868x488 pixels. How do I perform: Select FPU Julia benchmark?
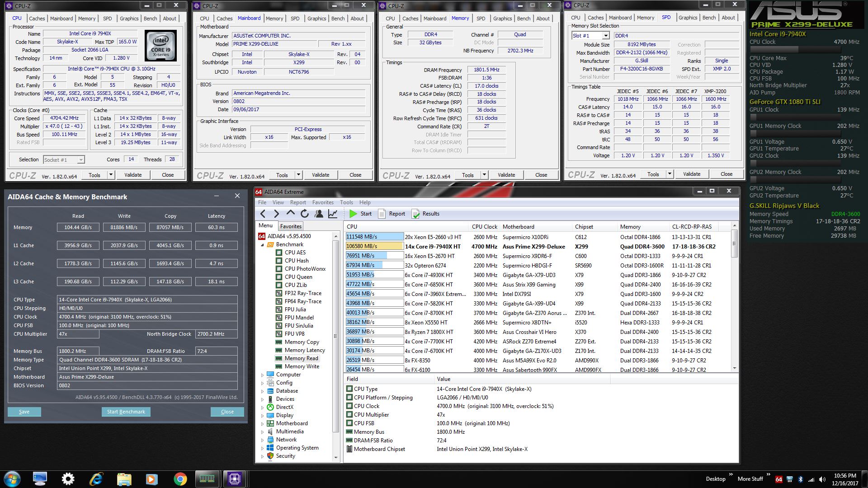click(x=295, y=310)
